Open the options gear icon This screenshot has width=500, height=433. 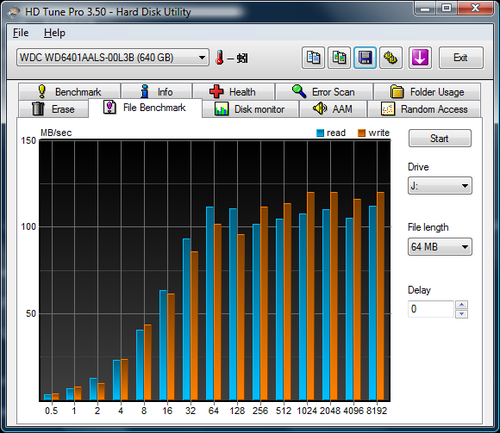[x=391, y=58]
